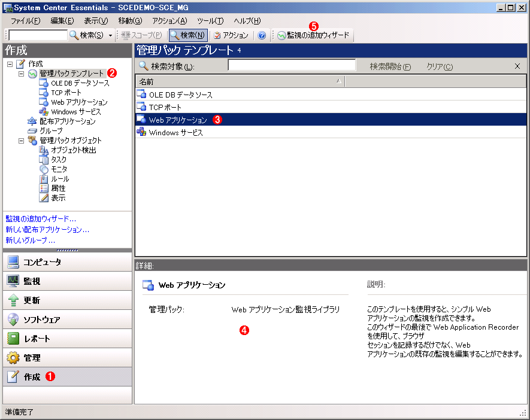Screen dimensions: 530x420
Task: Click the toolbar search text field
Action: click(38, 35)
